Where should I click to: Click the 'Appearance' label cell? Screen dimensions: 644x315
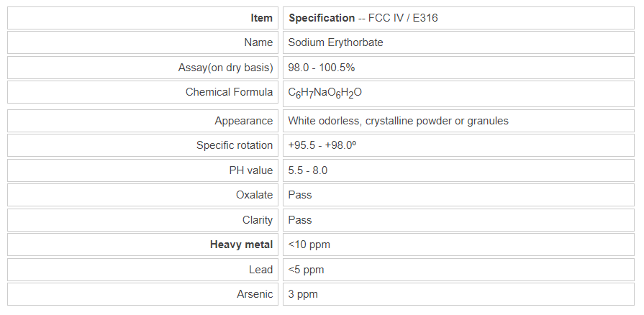tap(243, 121)
